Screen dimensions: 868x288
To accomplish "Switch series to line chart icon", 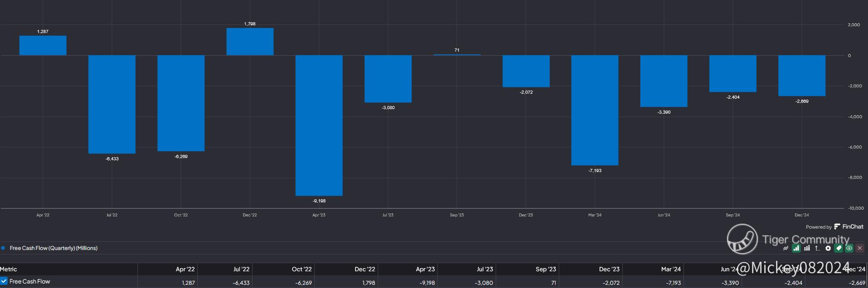I will point(785,248).
